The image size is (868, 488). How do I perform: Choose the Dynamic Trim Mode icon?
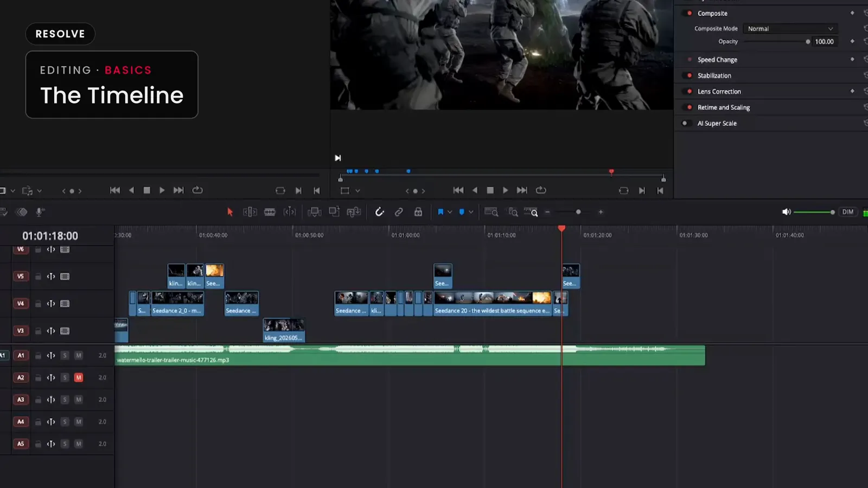point(290,212)
